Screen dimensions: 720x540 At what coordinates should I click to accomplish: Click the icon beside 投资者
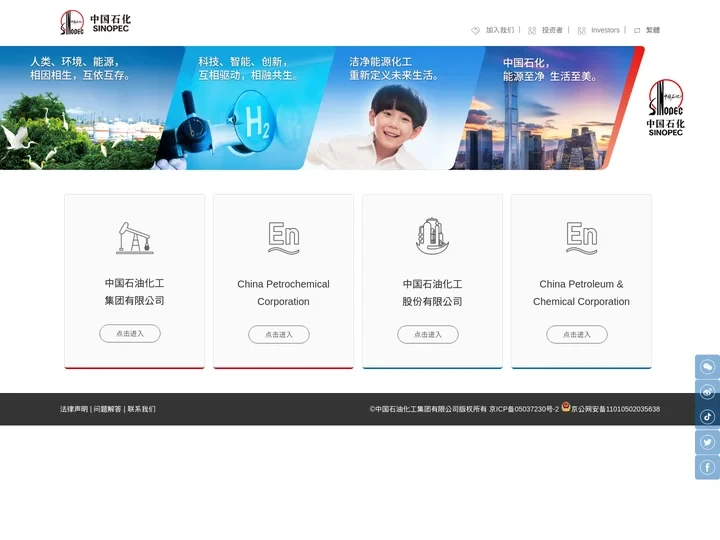(532, 31)
